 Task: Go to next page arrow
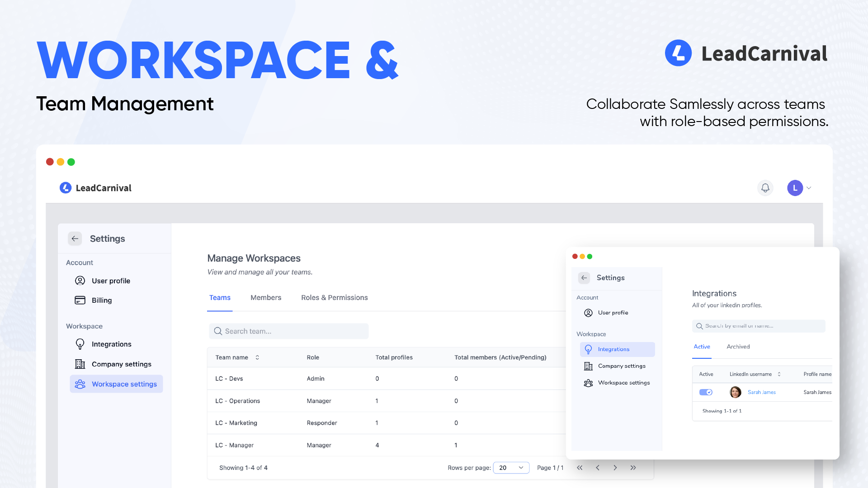click(615, 468)
